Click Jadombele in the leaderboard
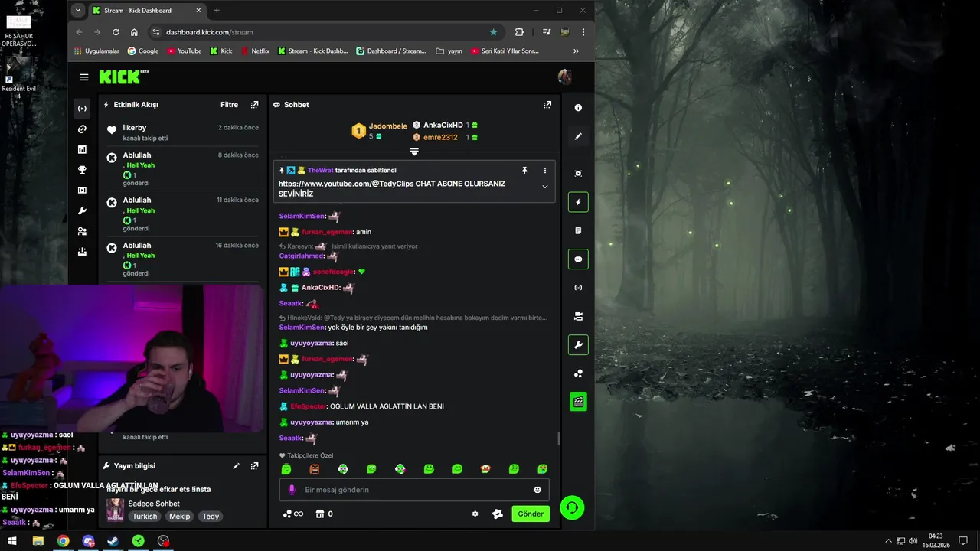 388,126
